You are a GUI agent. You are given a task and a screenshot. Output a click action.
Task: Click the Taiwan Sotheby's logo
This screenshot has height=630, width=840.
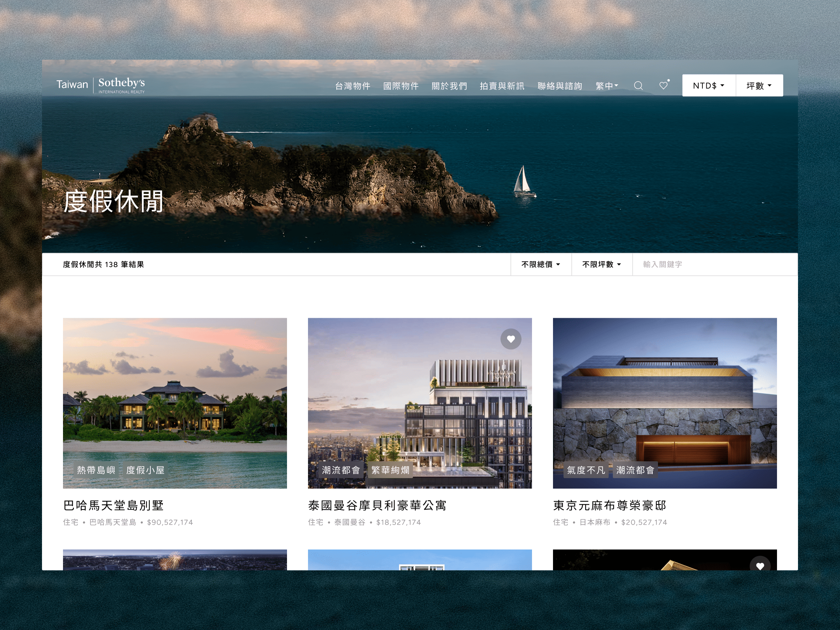tap(101, 85)
